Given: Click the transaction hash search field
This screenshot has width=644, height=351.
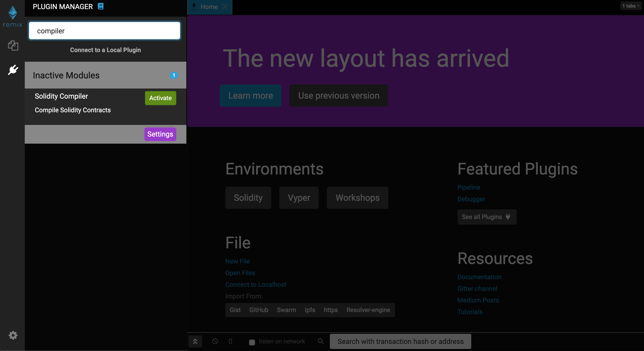Looking at the screenshot, I should click(x=401, y=341).
